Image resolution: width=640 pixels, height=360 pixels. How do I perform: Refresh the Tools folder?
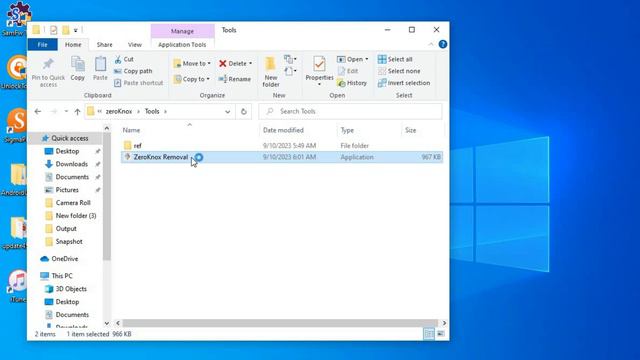click(244, 111)
